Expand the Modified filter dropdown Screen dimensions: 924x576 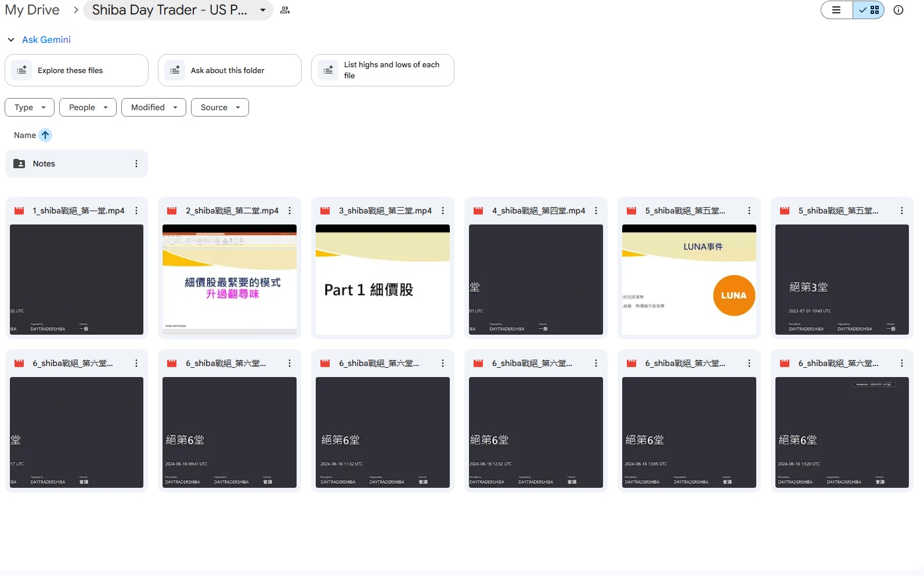[154, 107]
